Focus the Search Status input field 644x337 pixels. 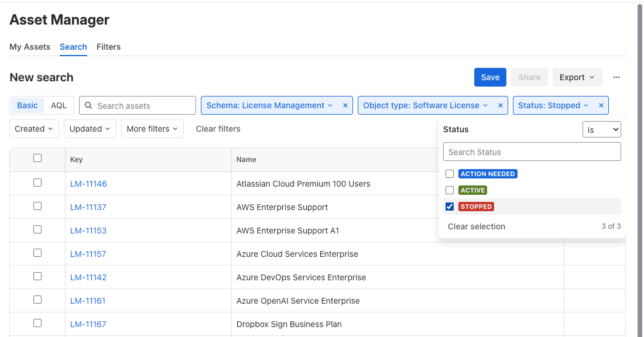532,152
